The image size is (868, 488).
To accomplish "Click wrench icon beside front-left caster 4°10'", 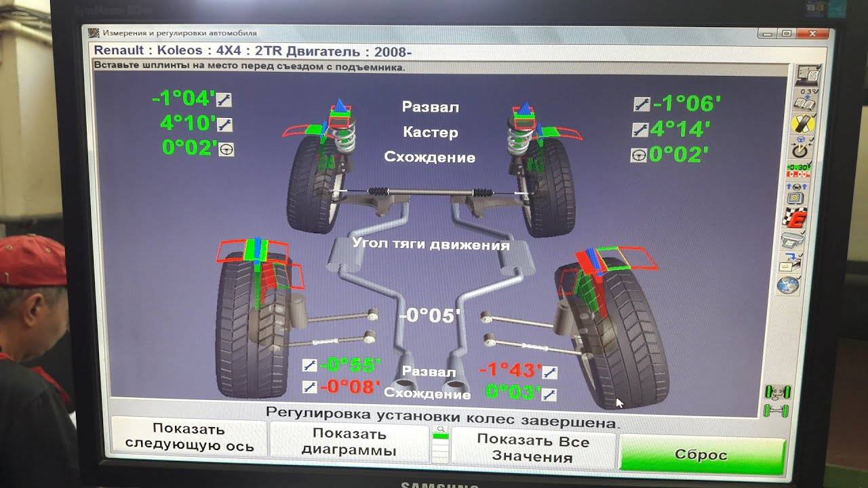I will point(225,125).
